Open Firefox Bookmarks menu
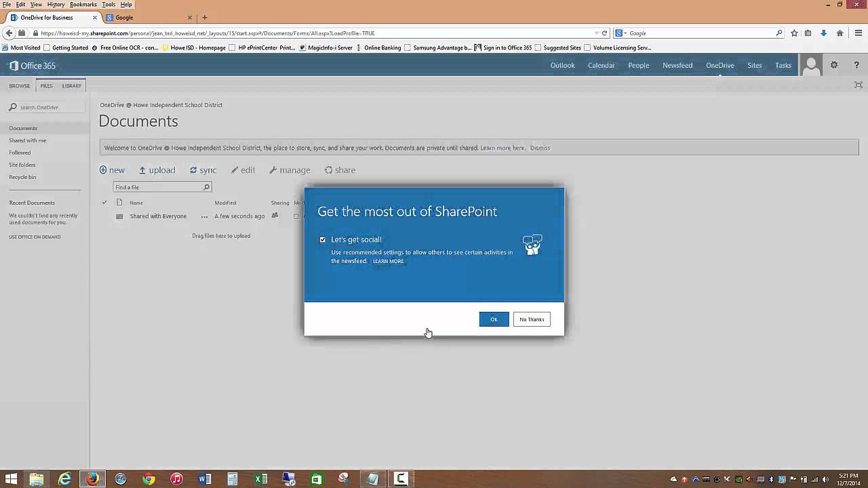The width and height of the screenshot is (868, 488). tap(83, 4)
